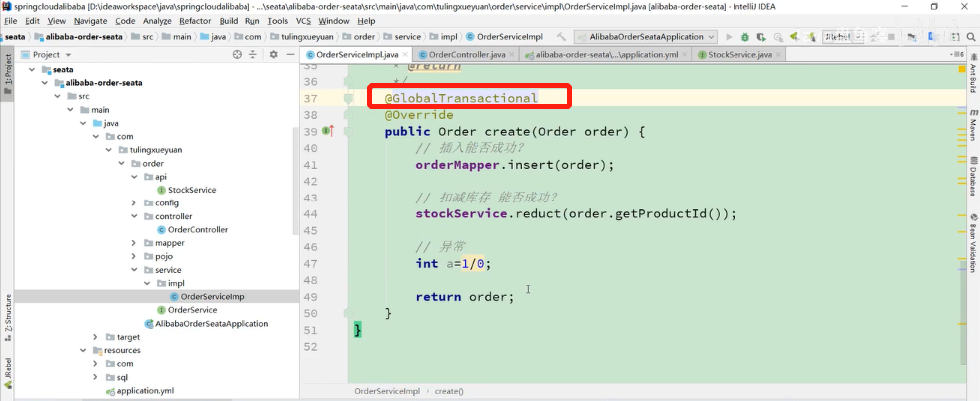Open the hidden tabs list dropdown
980x401 pixels.
(959, 55)
